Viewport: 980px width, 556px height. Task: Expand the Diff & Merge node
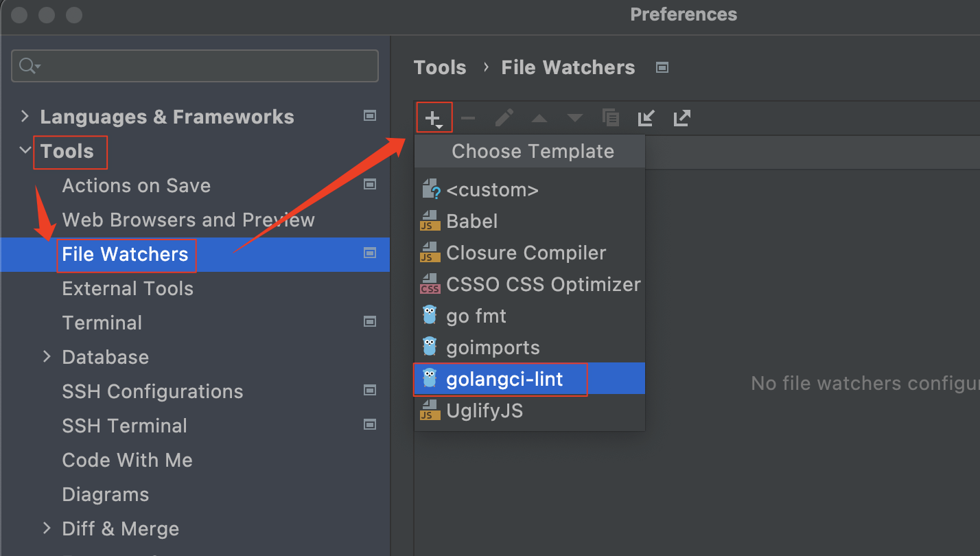pos(47,529)
